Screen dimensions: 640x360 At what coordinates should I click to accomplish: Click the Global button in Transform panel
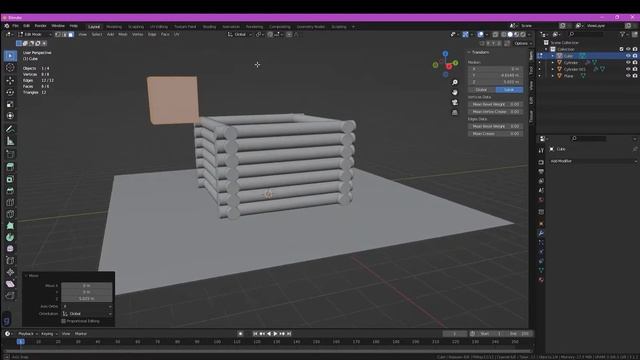(x=482, y=90)
